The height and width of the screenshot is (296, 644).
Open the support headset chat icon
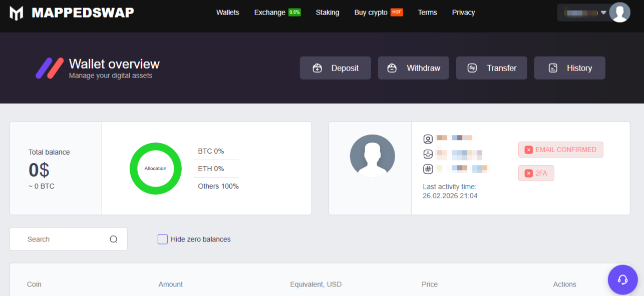pos(622,279)
